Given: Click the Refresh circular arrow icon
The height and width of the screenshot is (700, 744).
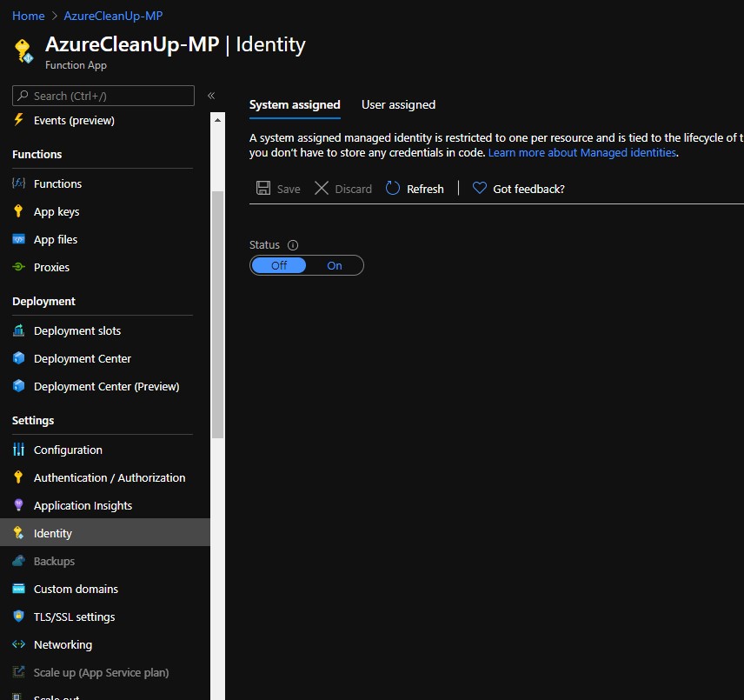Looking at the screenshot, I should tap(392, 188).
